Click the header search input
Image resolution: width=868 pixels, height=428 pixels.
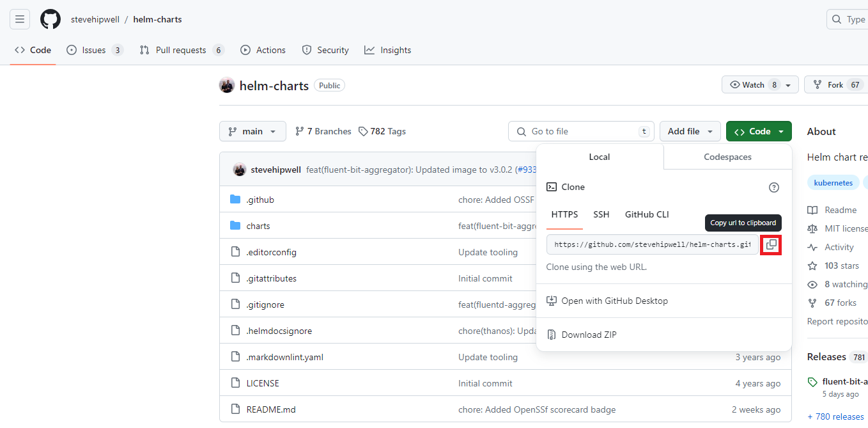tap(847, 19)
